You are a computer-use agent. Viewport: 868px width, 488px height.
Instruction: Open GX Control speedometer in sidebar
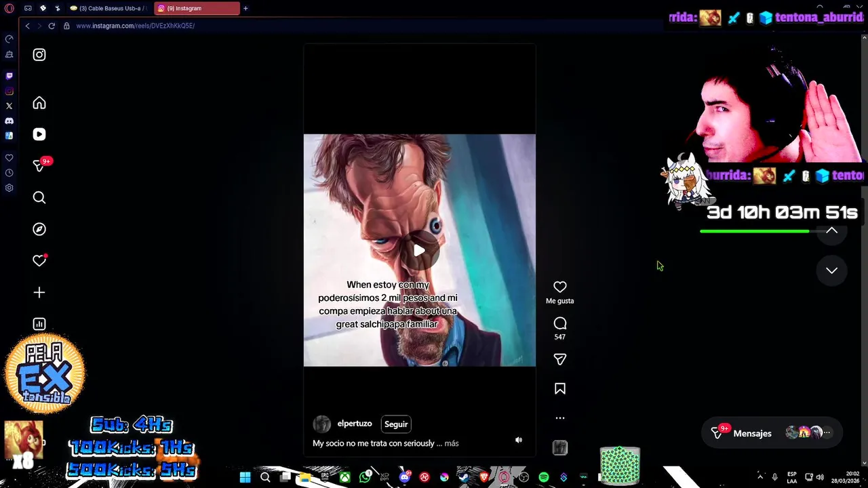[9, 39]
